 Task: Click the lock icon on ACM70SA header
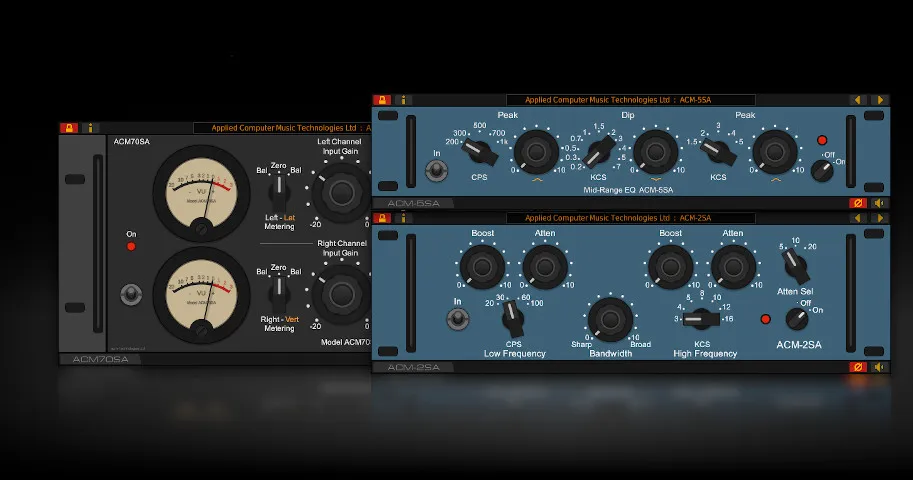coord(69,128)
